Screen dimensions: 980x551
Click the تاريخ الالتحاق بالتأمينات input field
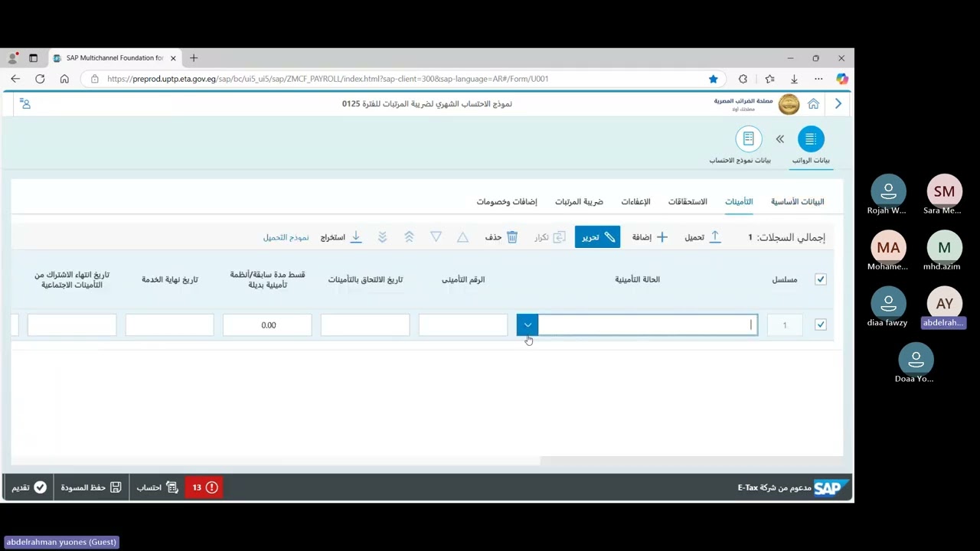(x=365, y=325)
